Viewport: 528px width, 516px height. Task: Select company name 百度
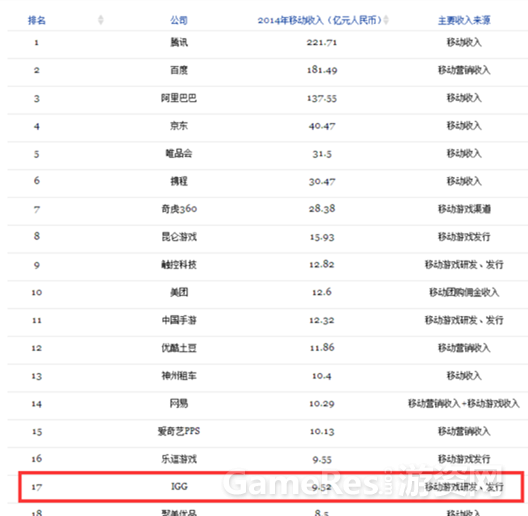(x=179, y=70)
